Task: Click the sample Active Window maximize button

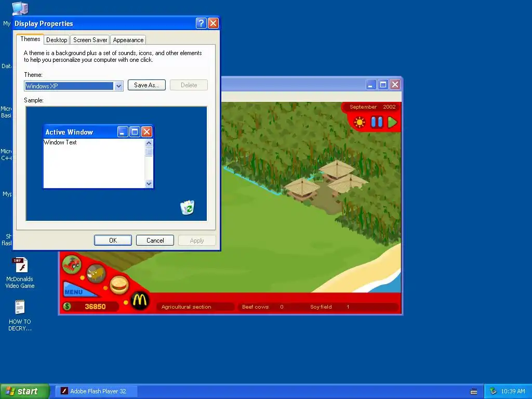Action: click(135, 131)
